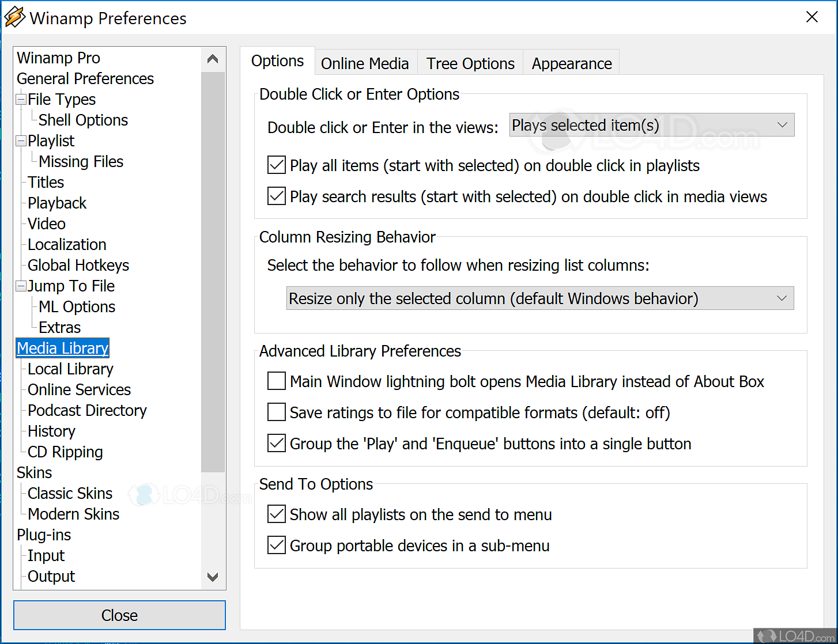Open Shell Options
The width and height of the screenshot is (838, 644).
tap(83, 120)
